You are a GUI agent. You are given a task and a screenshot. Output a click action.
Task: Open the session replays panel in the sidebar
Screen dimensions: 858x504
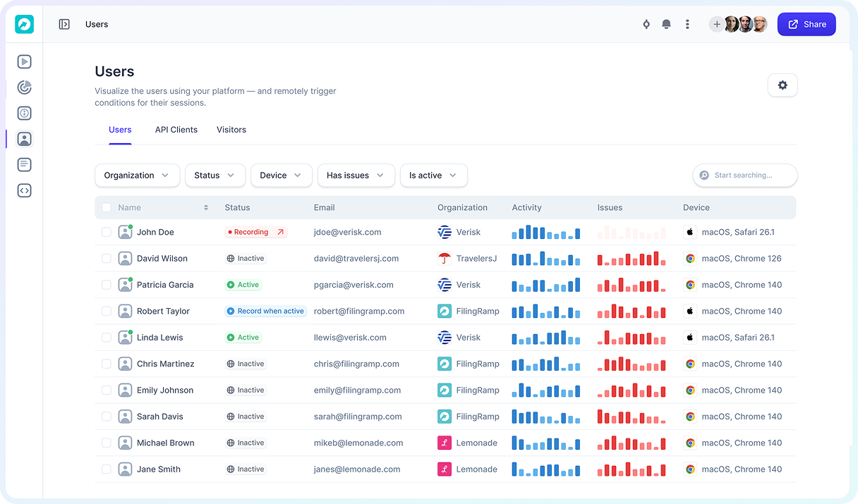click(x=24, y=61)
